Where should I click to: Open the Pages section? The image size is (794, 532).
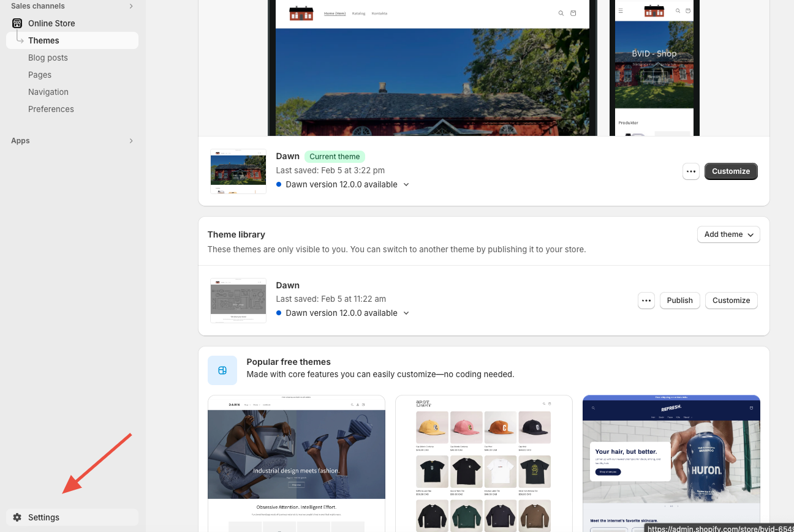pos(39,75)
